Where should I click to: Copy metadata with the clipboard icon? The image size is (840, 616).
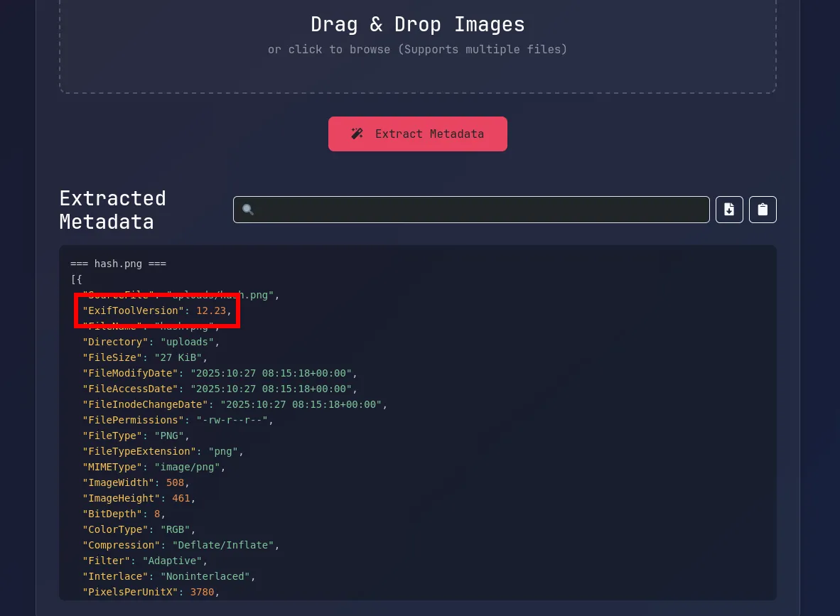tap(763, 210)
